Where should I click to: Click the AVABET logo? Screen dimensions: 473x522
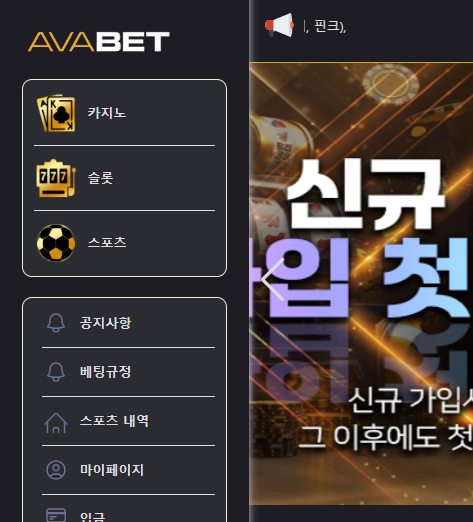pyautogui.click(x=99, y=42)
